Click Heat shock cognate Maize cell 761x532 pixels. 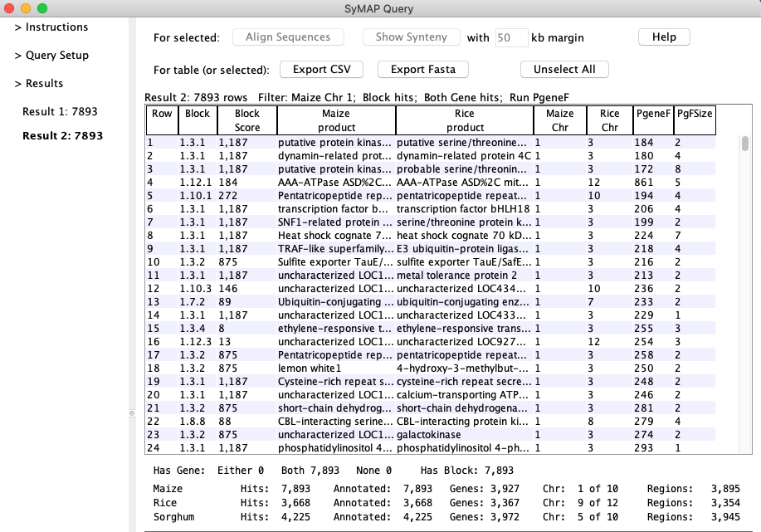pos(336,236)
